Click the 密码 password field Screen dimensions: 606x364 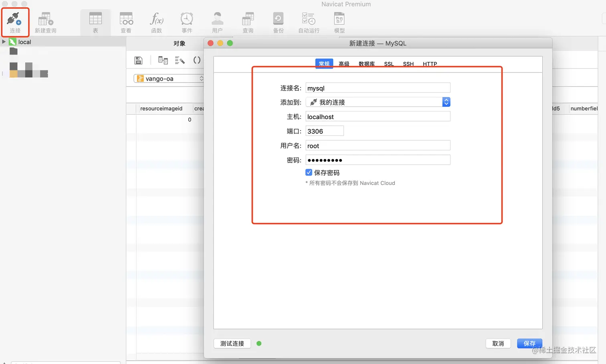[x=378, y=160]
